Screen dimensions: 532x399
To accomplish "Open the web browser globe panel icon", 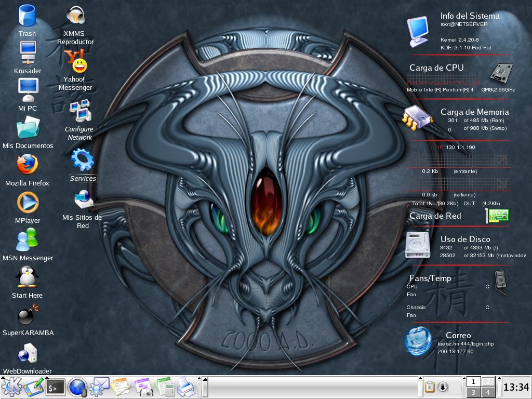I will click(77, 388).
